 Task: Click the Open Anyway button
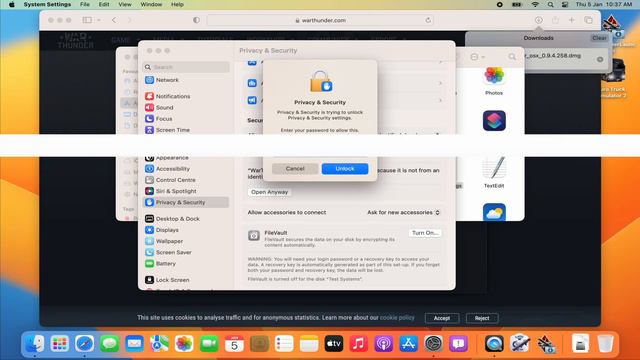point(269,192)
